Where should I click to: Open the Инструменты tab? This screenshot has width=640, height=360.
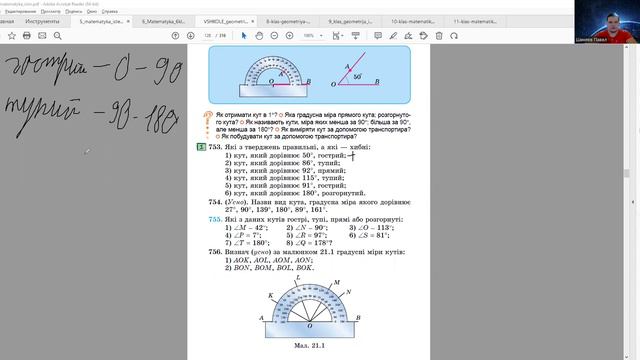42,22
